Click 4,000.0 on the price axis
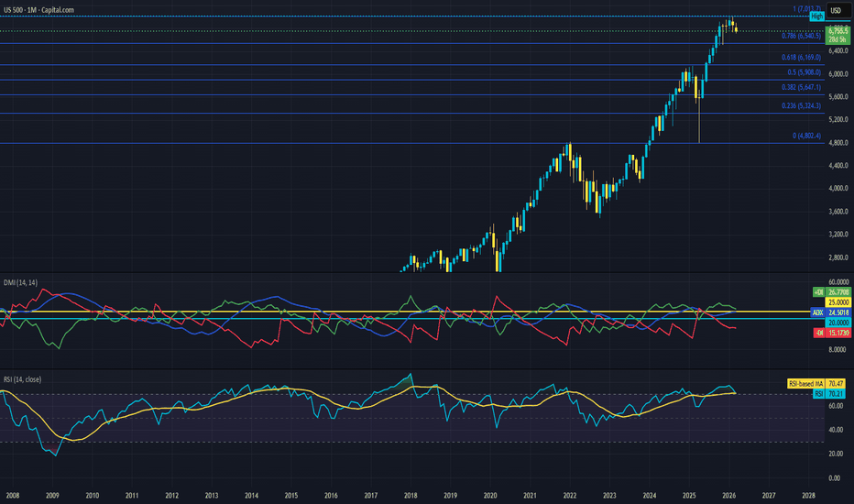Image resolution: width=854 pixels, height=504 pixels. tap(838, 189)
